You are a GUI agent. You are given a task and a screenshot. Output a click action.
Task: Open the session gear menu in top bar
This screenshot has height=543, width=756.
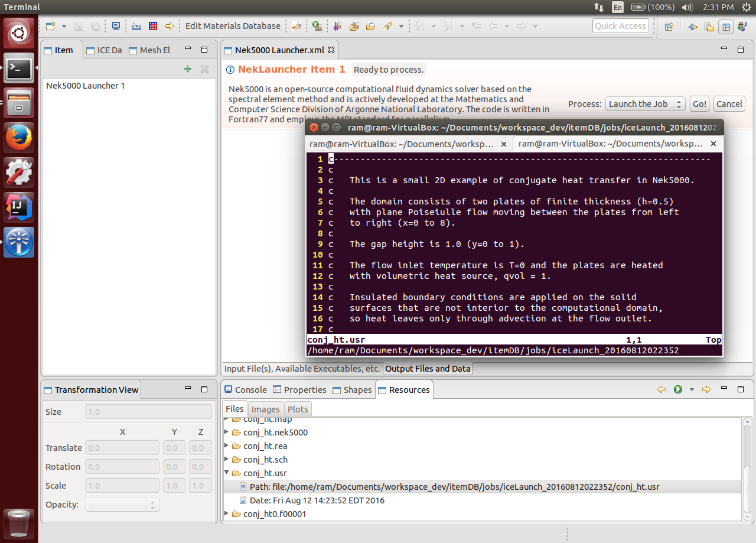pyautogui.click(x=746, y=7)
